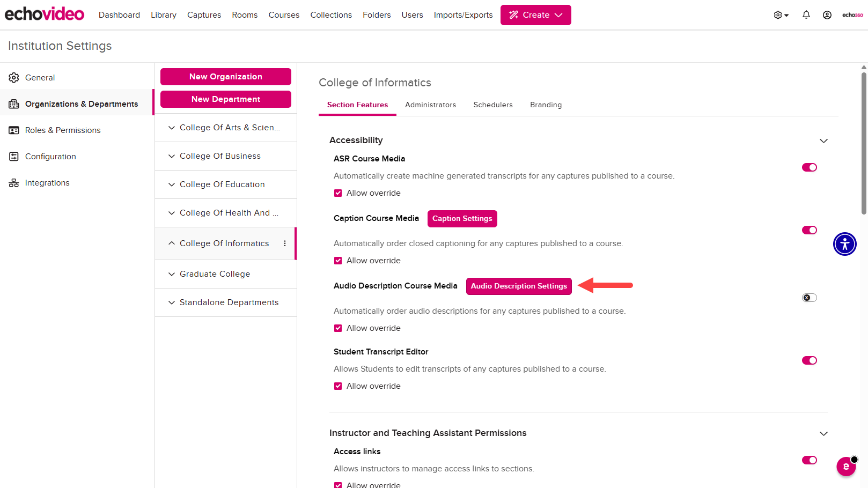
Task: Uncheck Allow override under Audio Description Course Media
Action: (338, 328)
